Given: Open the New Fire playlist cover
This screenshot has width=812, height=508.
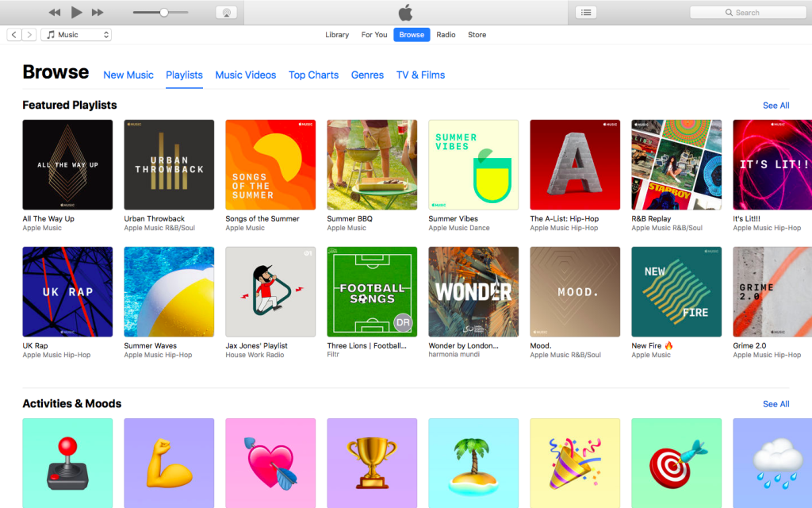Looking at the screenshot, I should click(676, 292).
